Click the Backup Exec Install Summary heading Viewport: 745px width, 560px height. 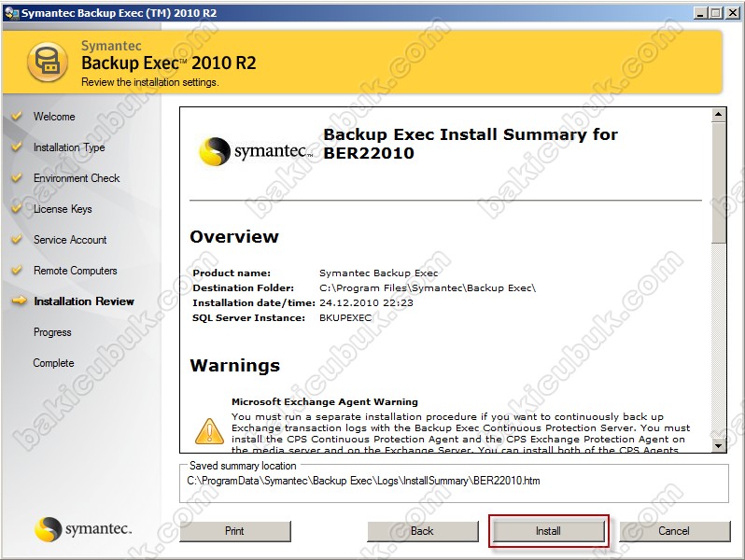coord(471,144)
